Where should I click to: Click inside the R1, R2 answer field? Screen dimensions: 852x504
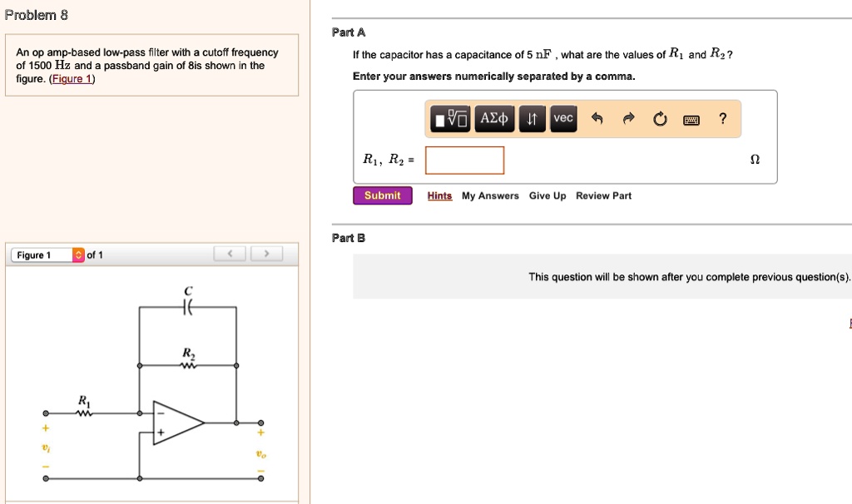point(464,160)
